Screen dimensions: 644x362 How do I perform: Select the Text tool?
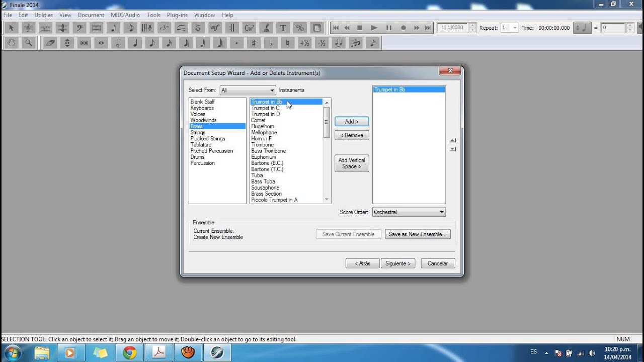(283, 28)
